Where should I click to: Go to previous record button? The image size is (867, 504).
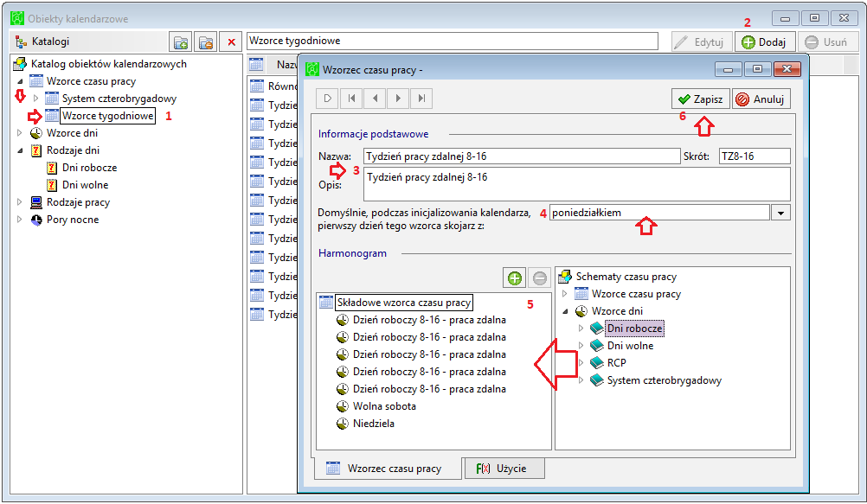coord(375,99)
